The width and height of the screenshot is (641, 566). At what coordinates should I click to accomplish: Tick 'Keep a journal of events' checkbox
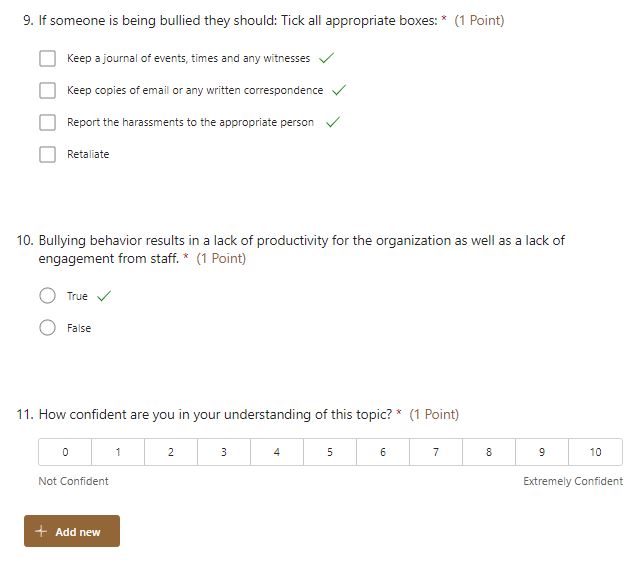(47, 58)
